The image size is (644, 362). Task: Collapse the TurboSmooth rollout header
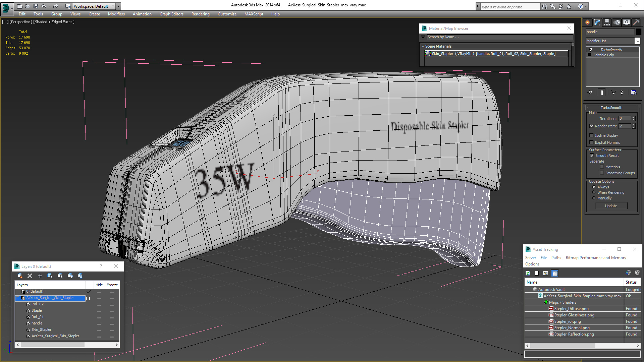click(x=611, y=108)
